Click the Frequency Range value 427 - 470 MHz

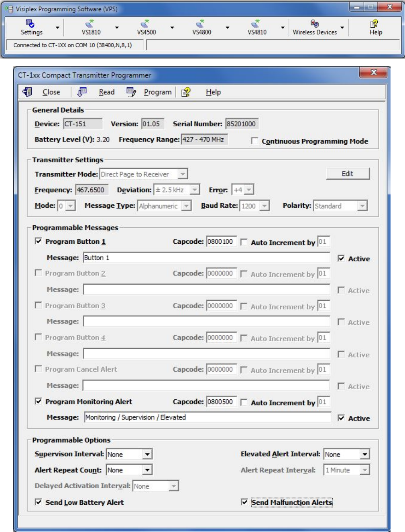pos(204,139)
